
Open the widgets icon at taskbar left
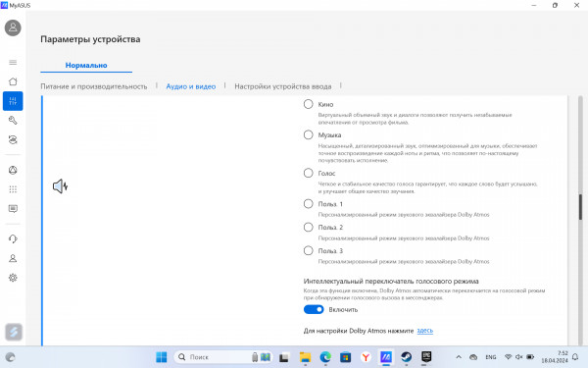coord(10,357)
